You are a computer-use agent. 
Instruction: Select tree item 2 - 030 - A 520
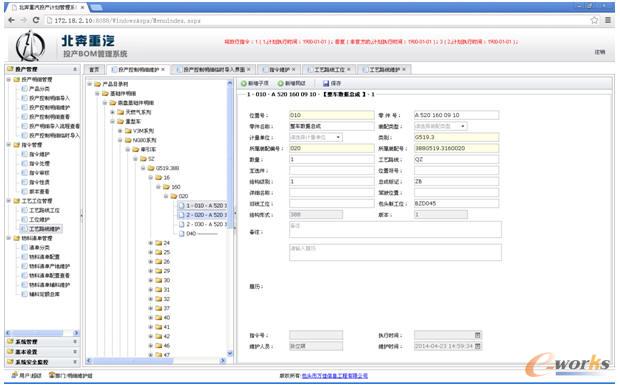203,224
